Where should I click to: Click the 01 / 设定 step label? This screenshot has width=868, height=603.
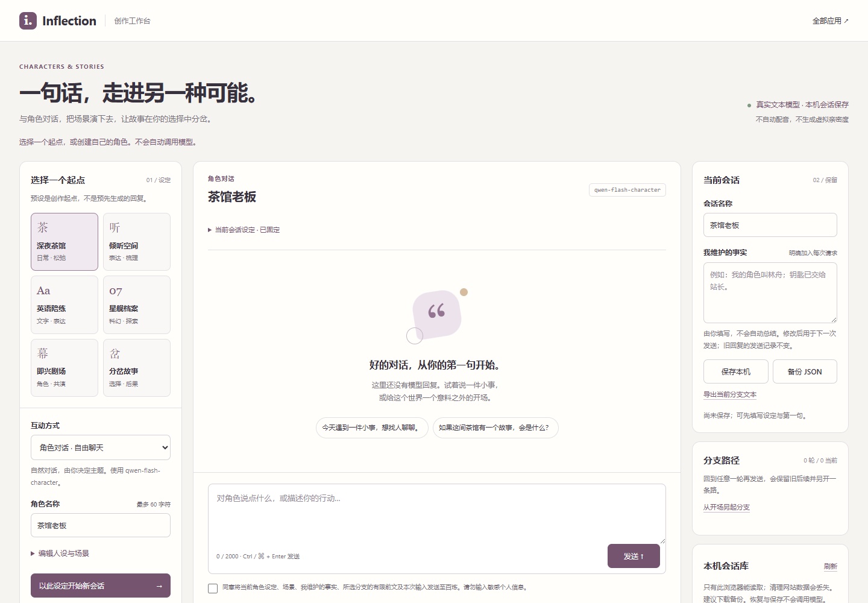click(159, 180)
